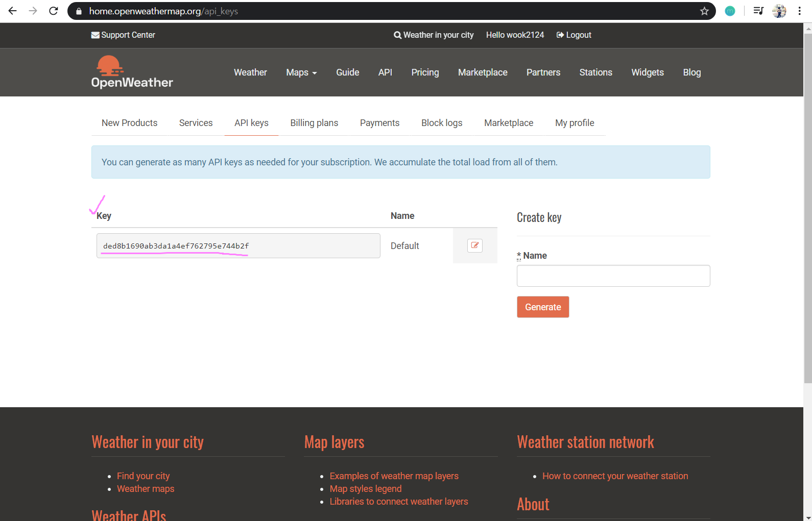View site security via the padlock icon

tap(79, 11)
